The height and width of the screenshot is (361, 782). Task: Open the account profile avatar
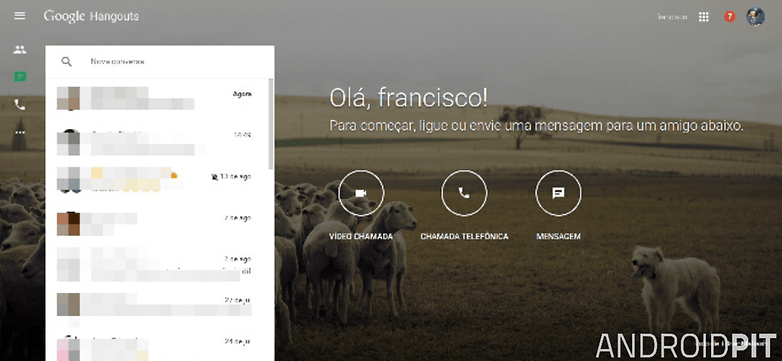(755, 17)
